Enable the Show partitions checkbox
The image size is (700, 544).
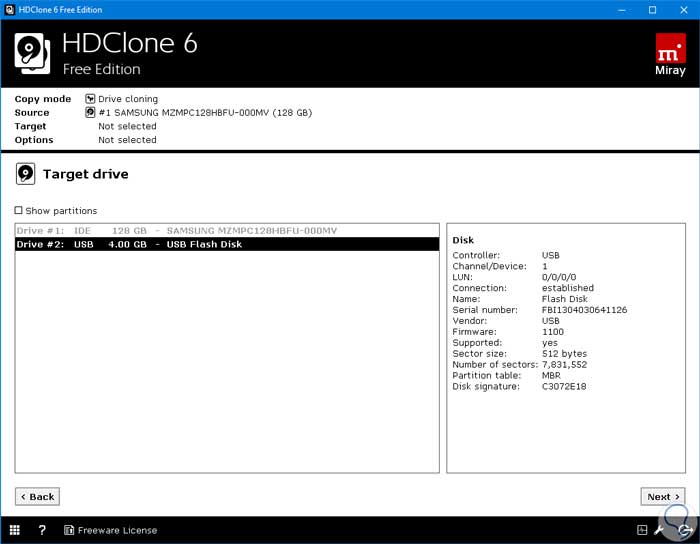18,210
